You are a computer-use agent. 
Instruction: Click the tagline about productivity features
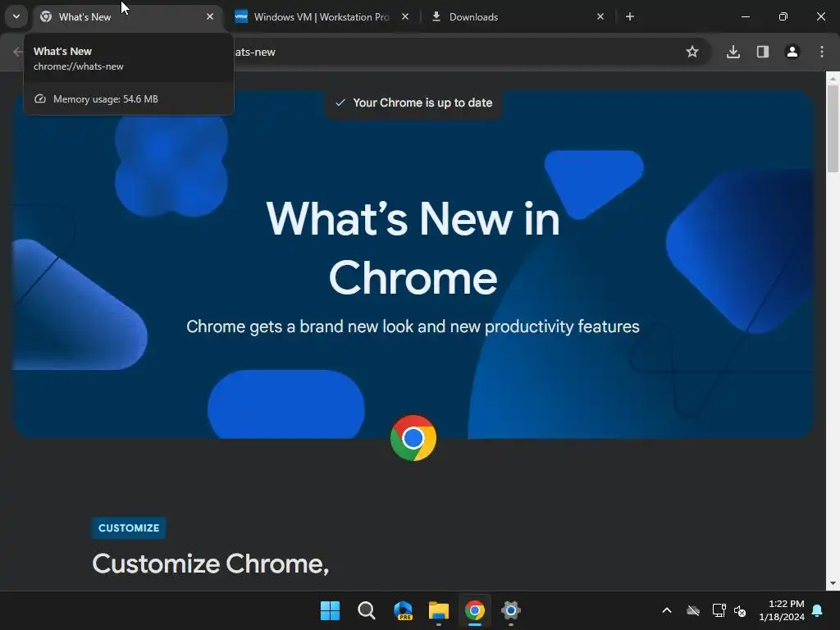[x=413, y=326]
